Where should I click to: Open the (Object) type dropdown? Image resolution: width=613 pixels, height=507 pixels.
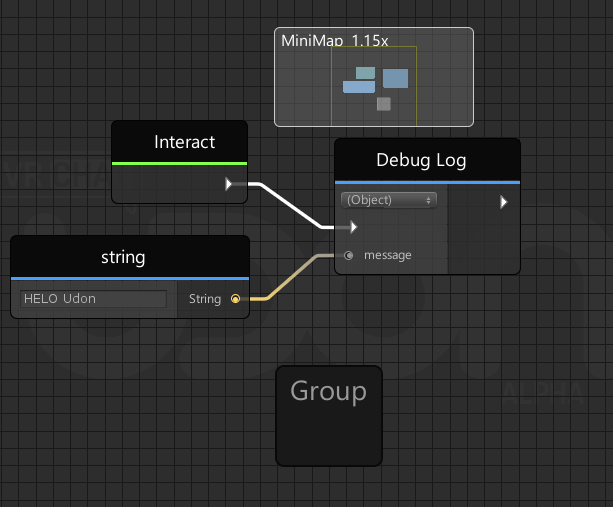click(x=389, y=200)
